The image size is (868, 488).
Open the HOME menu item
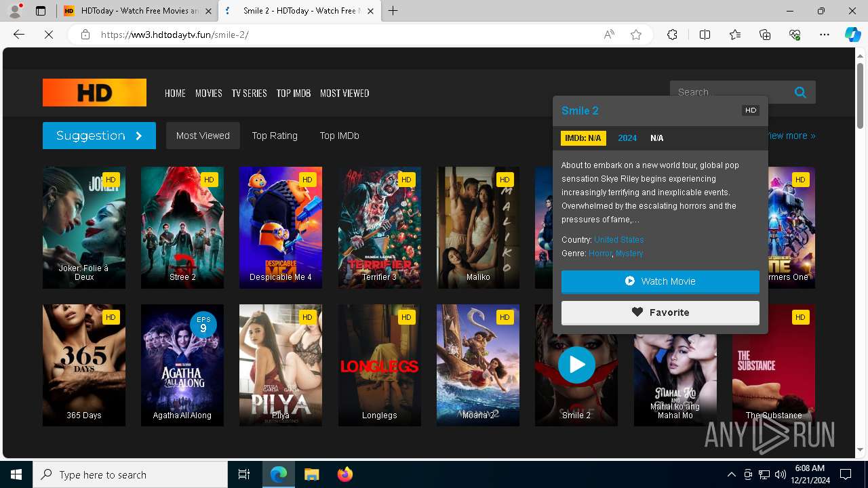(175, 94)
